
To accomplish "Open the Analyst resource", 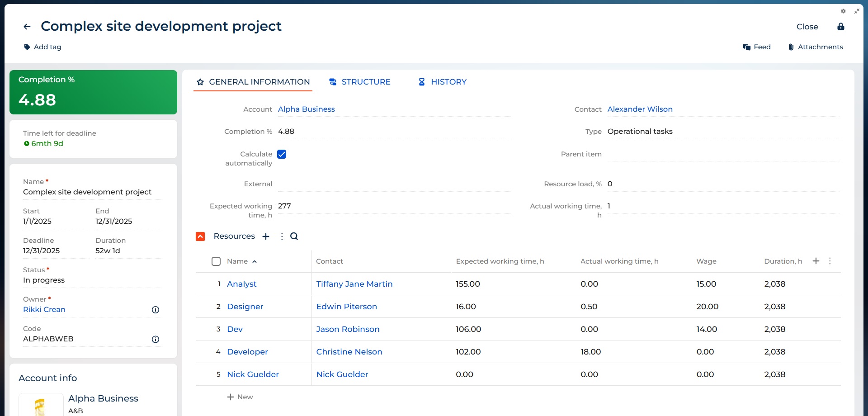I will (x=241, y=284).
